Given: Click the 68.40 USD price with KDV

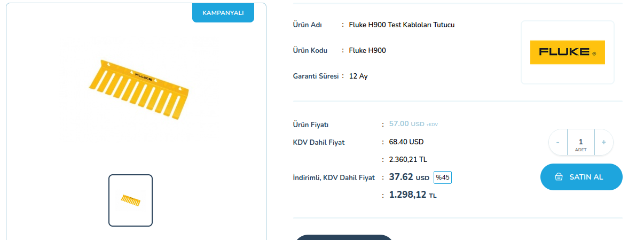Looking at the screenshot, I should (x=406, y=142).
